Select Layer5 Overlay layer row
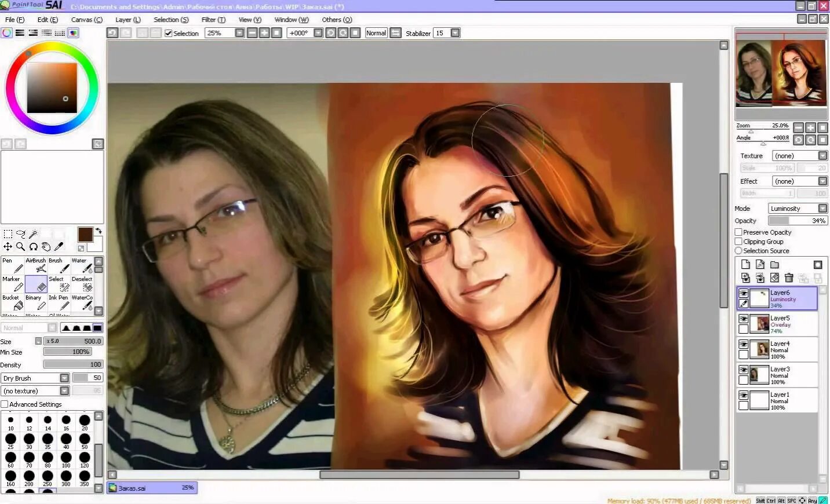The width and height of the screenshot is (830, 504). pyautogui.click(x=777, y=324)
